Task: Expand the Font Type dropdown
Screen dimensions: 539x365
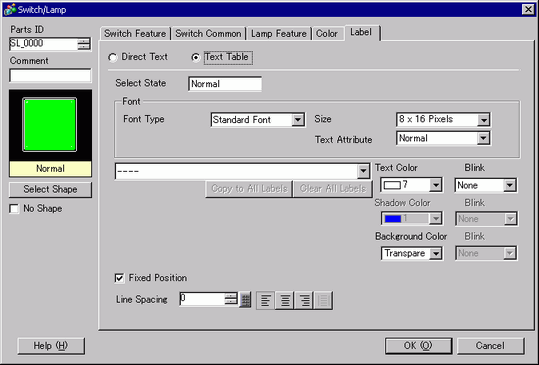Action: tap(298, 120)
